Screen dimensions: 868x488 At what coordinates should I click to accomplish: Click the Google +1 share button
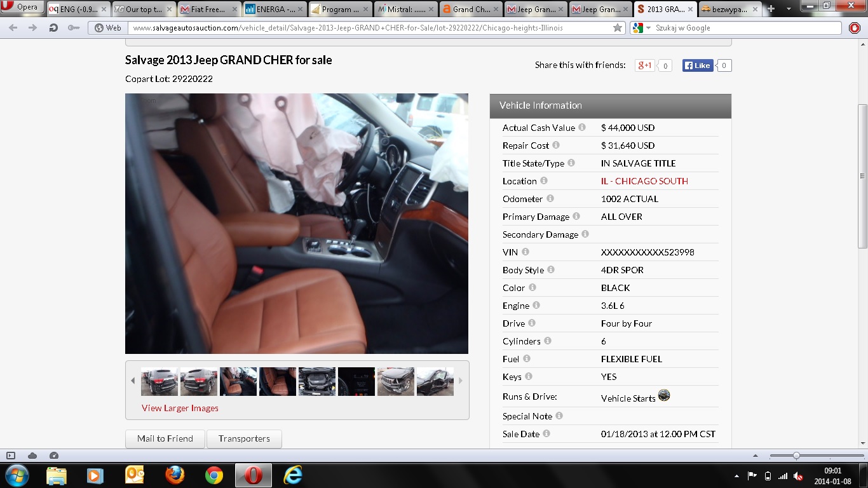click(x=645, y=65)
